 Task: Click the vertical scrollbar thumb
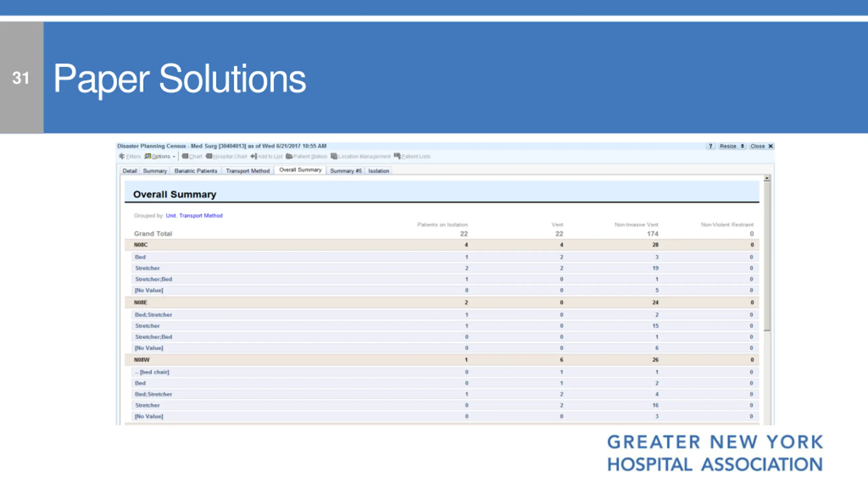coord(767,256)
